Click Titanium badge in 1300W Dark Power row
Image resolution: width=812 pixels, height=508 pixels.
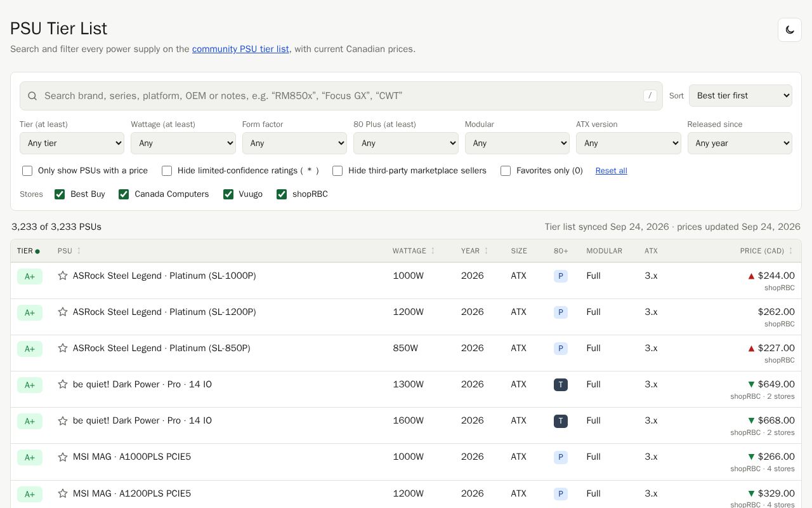pyautogui.click(x=561, y=385)
